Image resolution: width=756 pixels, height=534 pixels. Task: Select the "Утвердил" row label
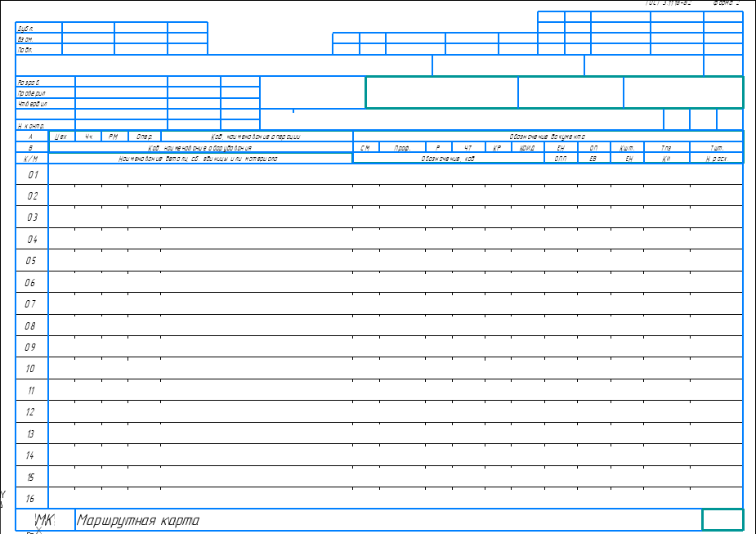pyautogui.click(x=45, y=103)
